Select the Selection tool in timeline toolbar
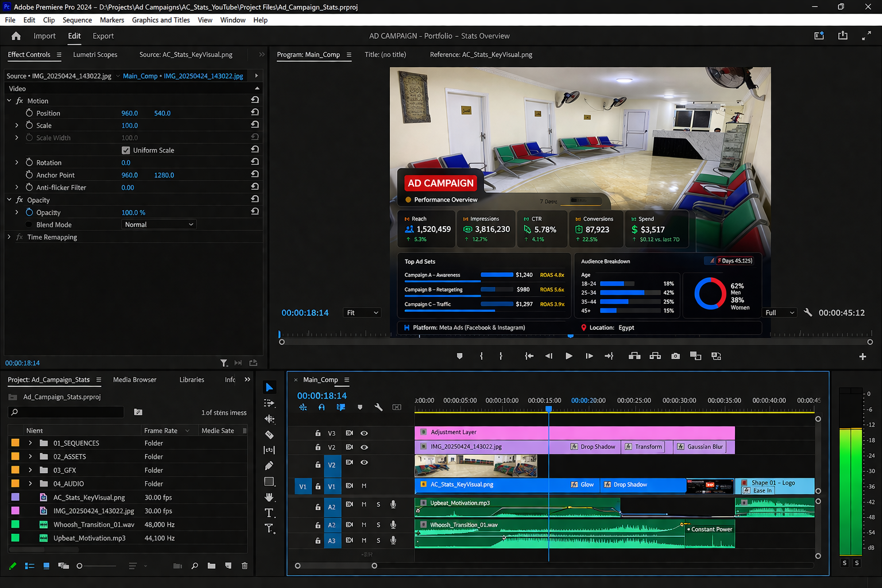Viewport: 882px width, 588px height. pos(269,388)
